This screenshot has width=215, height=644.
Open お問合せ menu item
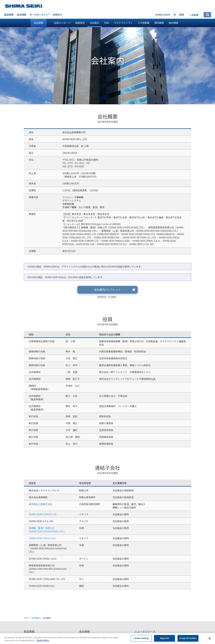click(57, 15)
